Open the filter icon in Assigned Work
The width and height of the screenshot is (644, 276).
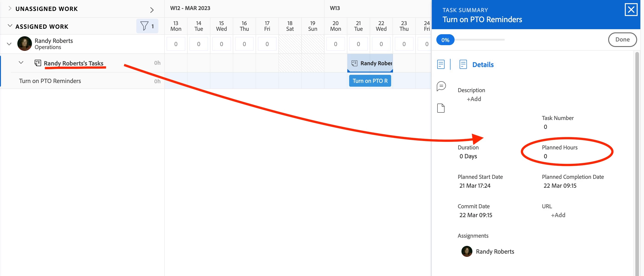pos(144,26)
